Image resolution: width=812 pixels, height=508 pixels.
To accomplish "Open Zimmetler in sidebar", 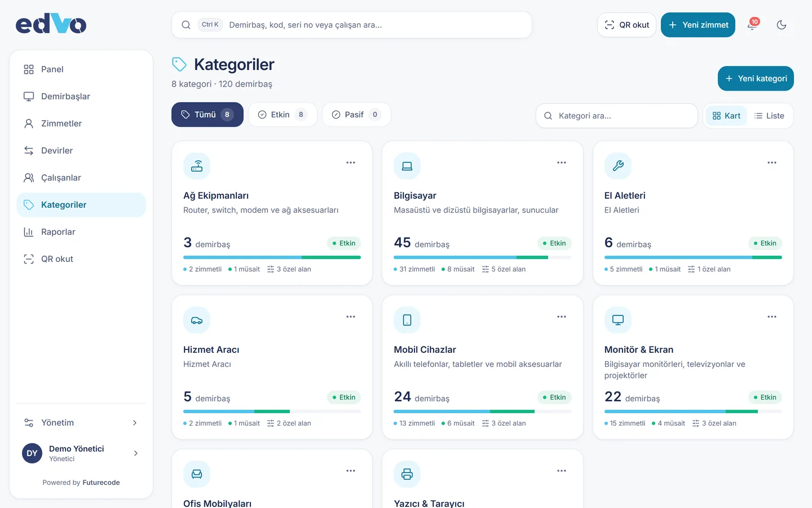I will pos(81,124).
